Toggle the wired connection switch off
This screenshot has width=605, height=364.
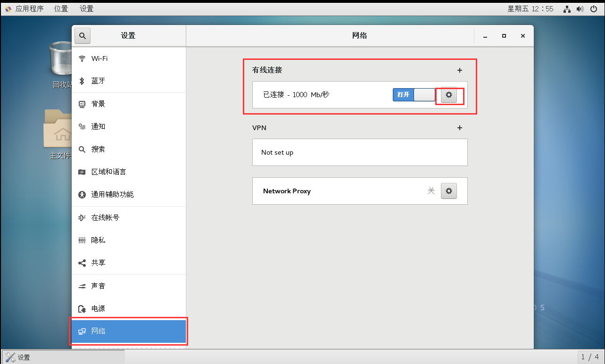tap(414, 95)
